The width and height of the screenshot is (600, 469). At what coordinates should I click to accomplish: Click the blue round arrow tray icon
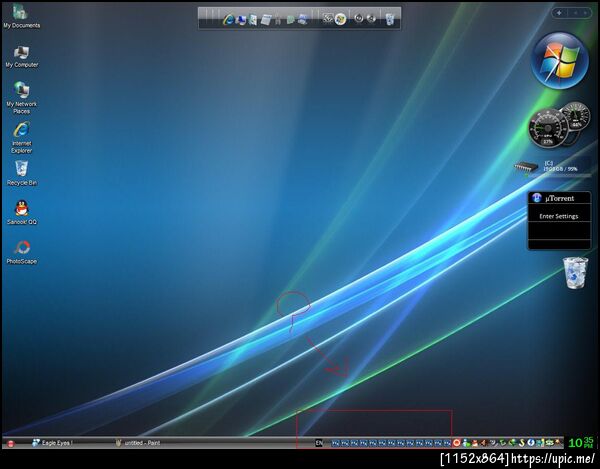531,443
